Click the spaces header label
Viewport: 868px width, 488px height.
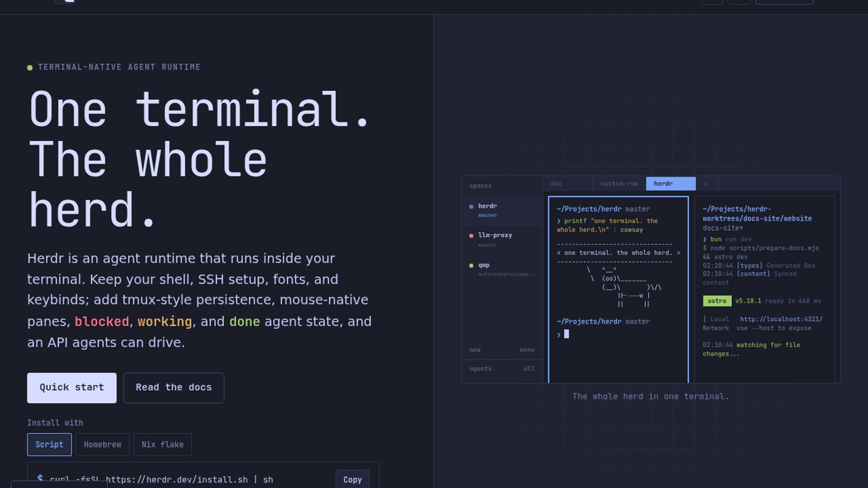[x=480, y=186]
